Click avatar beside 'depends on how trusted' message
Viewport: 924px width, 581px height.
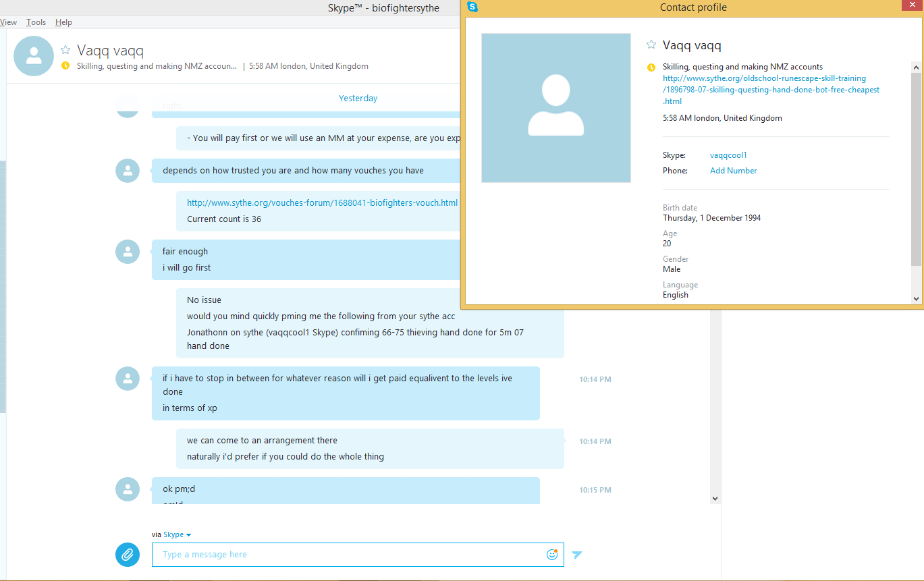pos(128,171)
